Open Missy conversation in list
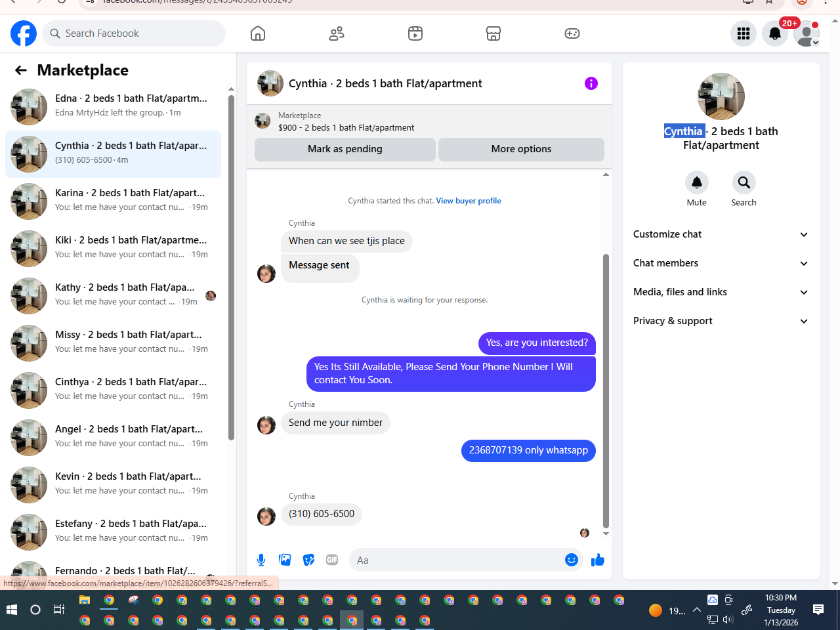 113,343
